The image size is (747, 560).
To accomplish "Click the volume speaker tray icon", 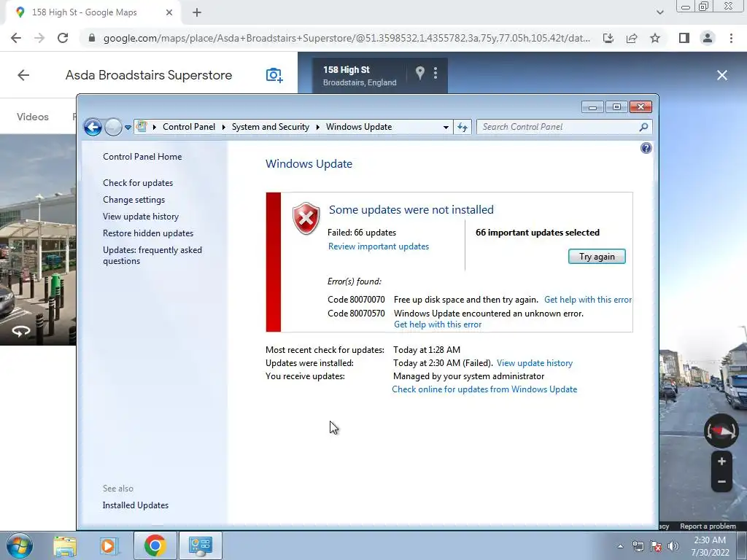I will click(x=673, y=547).
